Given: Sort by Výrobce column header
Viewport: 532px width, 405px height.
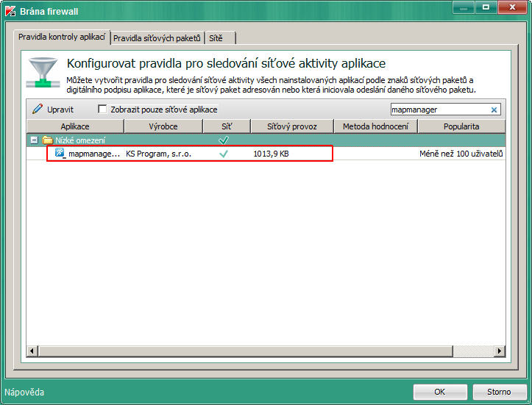Looking at the screenshot, I should click(163, 126).
